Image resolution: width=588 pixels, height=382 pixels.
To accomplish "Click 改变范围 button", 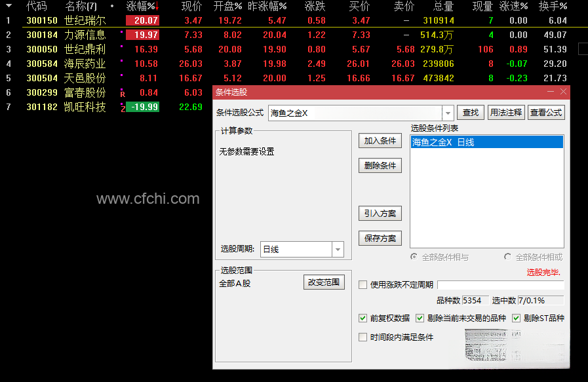I will point(324,282).
